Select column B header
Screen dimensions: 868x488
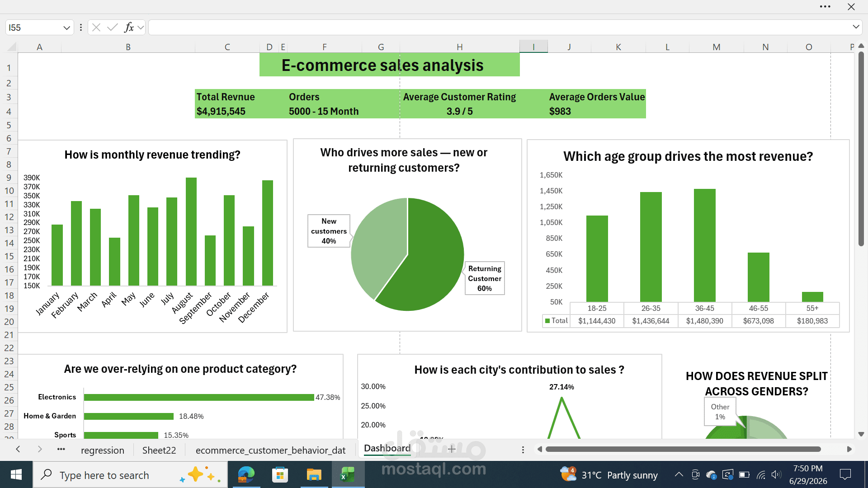[128, 47]
